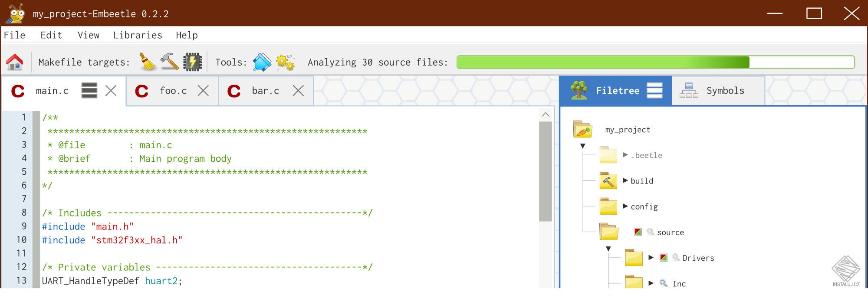Click the Symbols hierarchy icon
This screenshot has width=868, height=296.
click(689, 90)
